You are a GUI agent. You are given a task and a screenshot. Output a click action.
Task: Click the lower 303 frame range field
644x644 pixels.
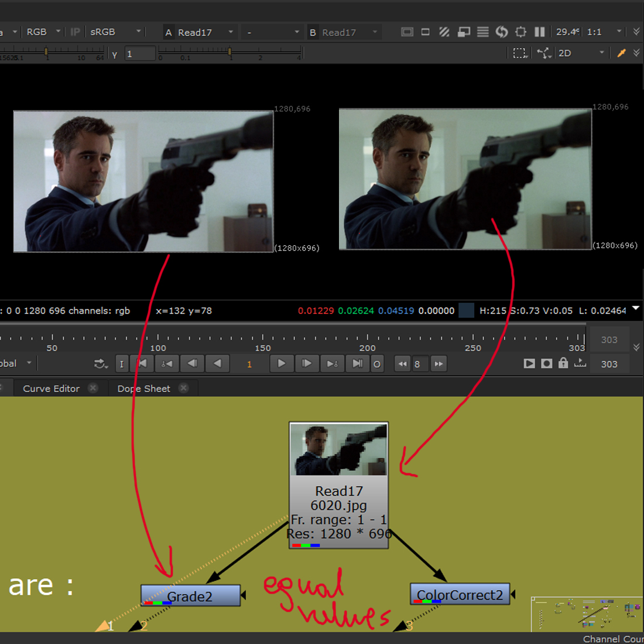pos(609,364)
